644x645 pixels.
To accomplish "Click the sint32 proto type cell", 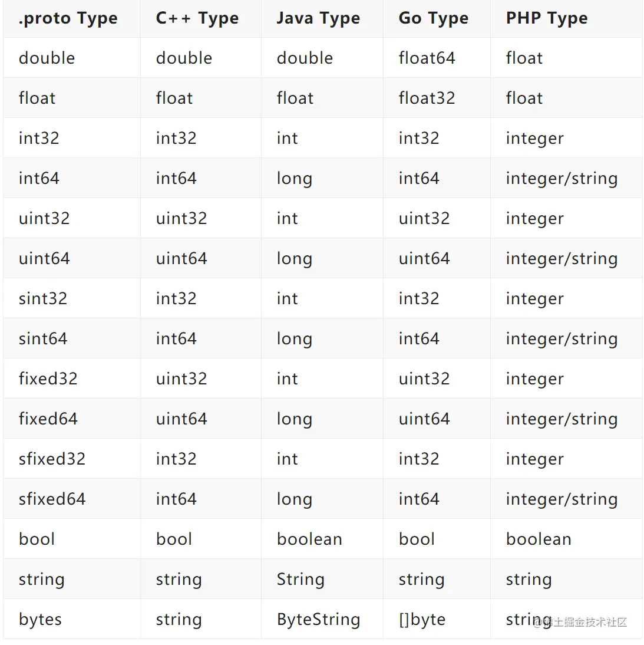I will tap(43, 298).
